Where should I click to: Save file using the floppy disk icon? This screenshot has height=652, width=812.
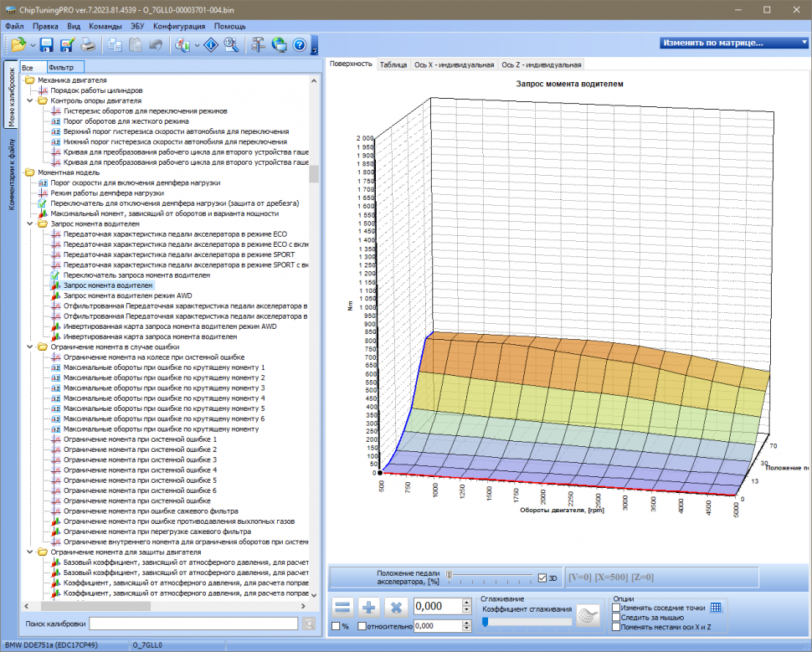[x=47, y=44]
